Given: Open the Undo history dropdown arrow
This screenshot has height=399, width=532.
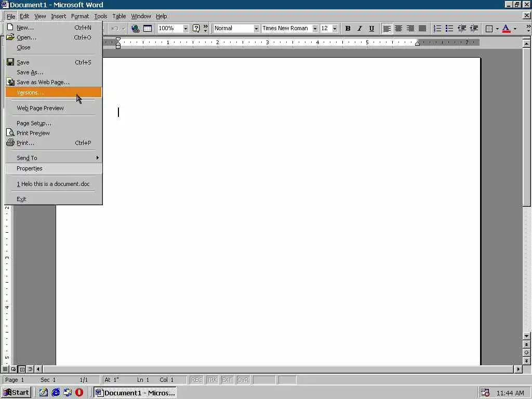Looking at the screenshot, I should click(124, 29).
